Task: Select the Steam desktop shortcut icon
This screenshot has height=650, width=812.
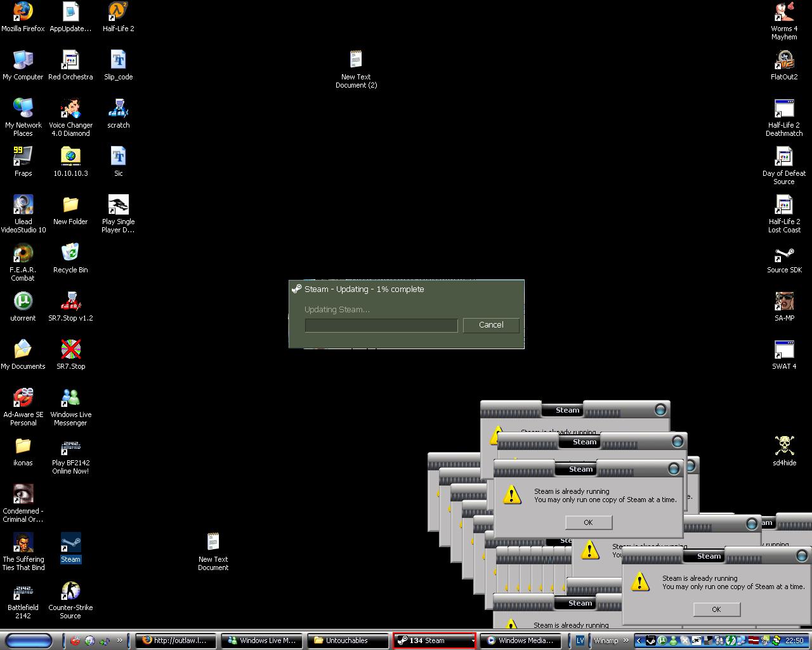Action: point(70,543)
